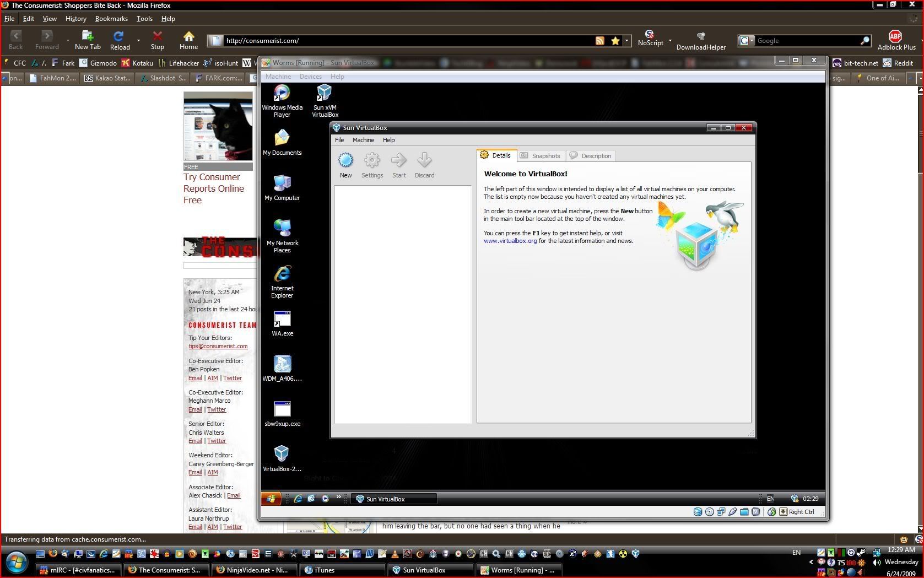Click the Firefox Home button
The width and height of the screenshot is (924, 578).
click(x=188, y=40)
